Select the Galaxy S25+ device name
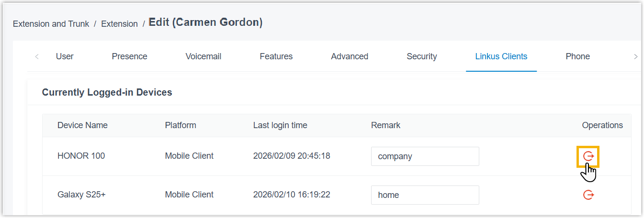 (81, 195)
